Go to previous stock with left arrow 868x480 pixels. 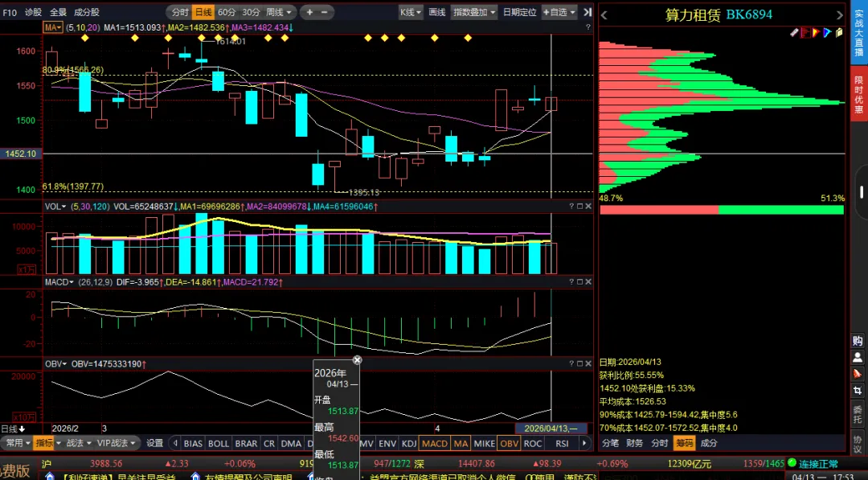pos(604,15)
